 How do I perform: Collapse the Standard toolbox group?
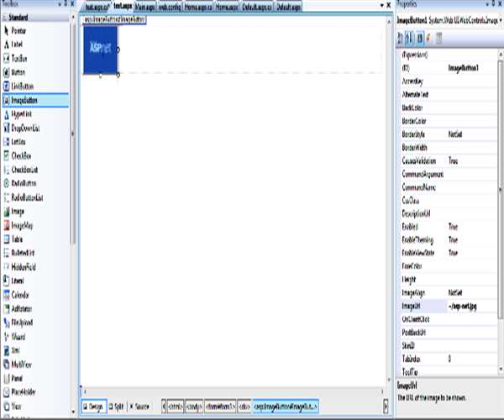click(x=5, y=16)
